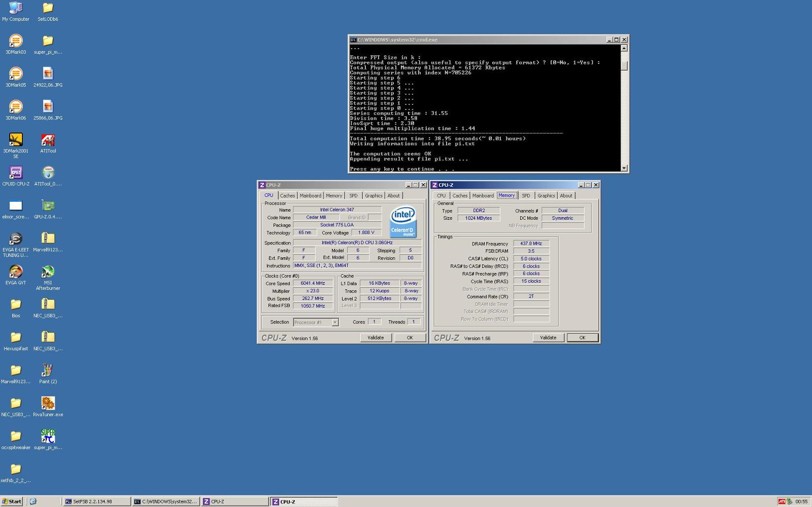
Task: Open About tab in left CPU-Z window
Action: click(394, 195)
